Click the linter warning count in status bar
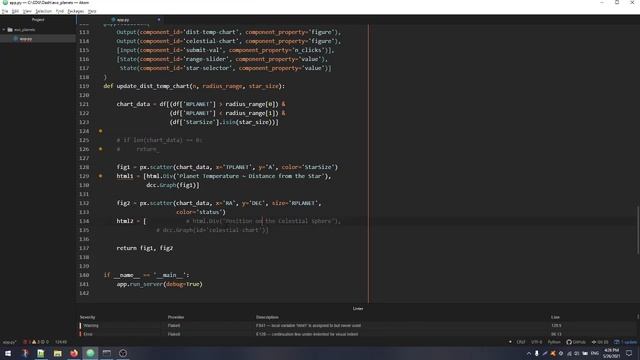 pyautogui.click(x=36, y=342)
